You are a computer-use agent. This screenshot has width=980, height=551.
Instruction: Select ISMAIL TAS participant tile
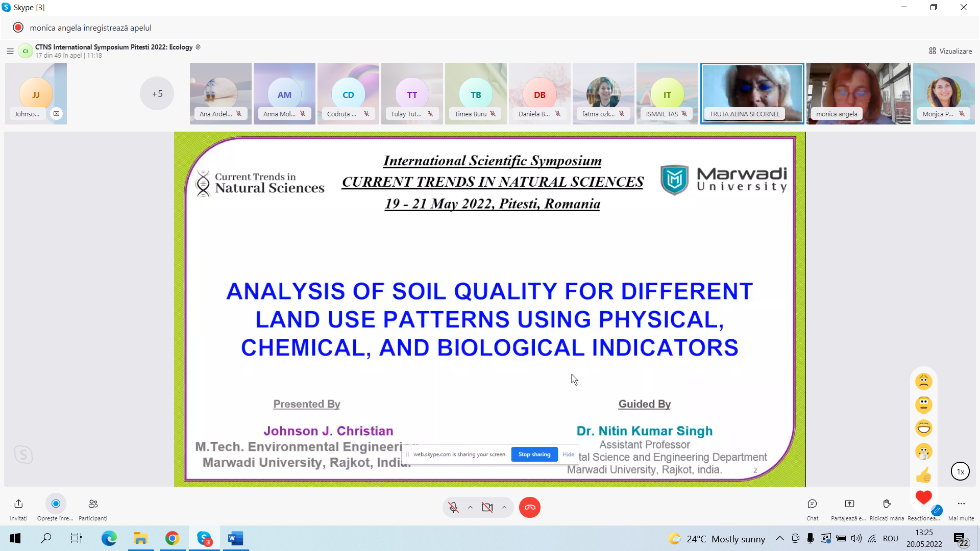(667, 93)
